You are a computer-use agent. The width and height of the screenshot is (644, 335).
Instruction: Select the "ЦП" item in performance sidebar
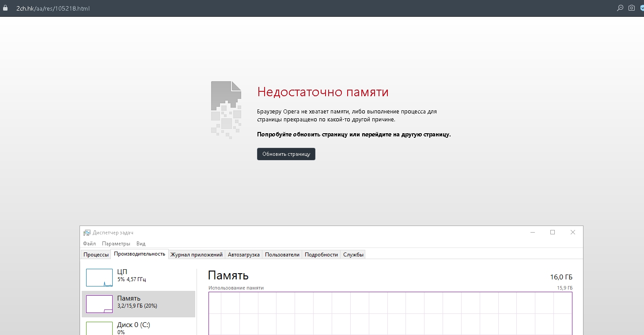click(138, 277)
